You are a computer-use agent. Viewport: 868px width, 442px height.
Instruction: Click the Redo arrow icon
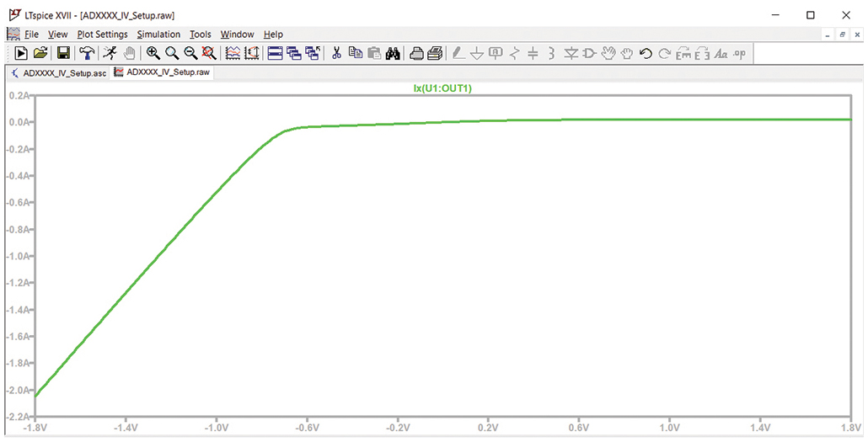664,53
